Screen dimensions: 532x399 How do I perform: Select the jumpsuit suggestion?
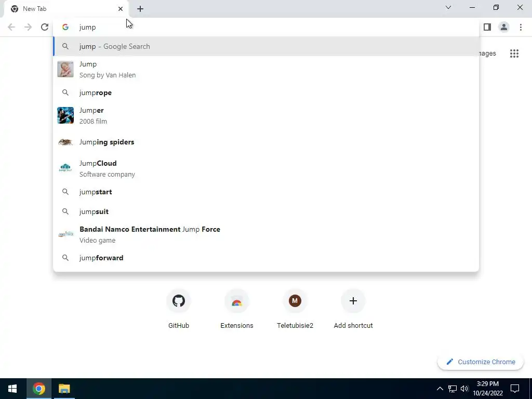(266, 211)
